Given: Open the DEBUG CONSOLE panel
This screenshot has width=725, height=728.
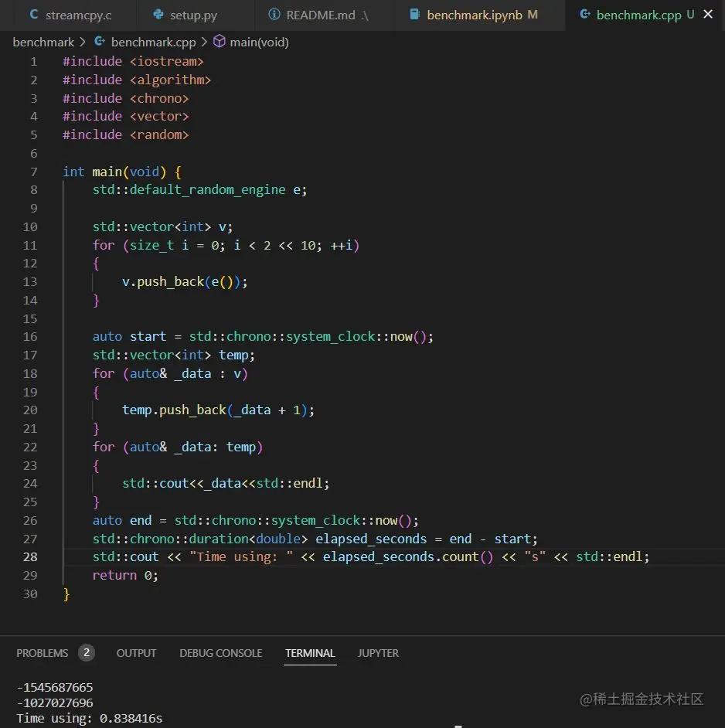Looking at the screenshot, I should 220,653.
